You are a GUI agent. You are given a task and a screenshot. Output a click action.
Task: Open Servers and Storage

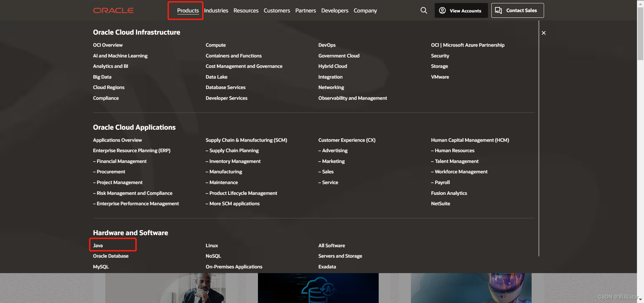pos(340,256)
